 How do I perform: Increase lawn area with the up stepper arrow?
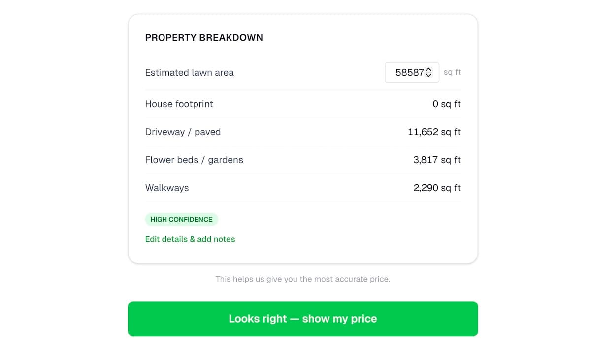[428, 70]
